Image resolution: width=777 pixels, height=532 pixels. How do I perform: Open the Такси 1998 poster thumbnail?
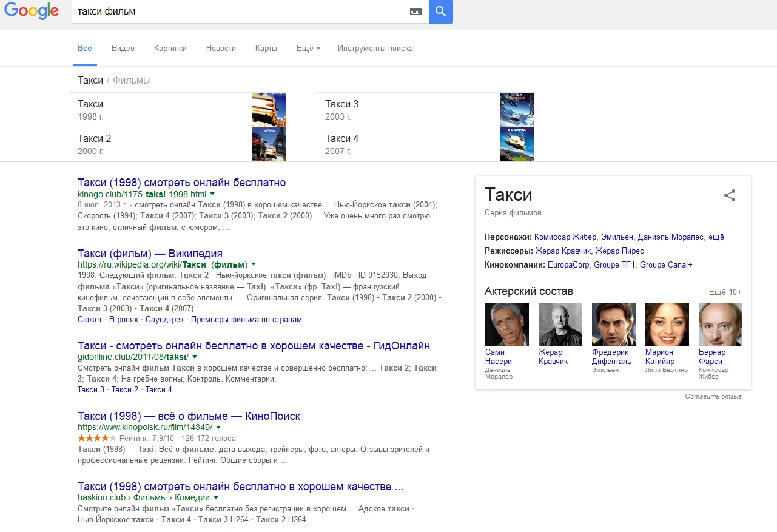[269, 110]
